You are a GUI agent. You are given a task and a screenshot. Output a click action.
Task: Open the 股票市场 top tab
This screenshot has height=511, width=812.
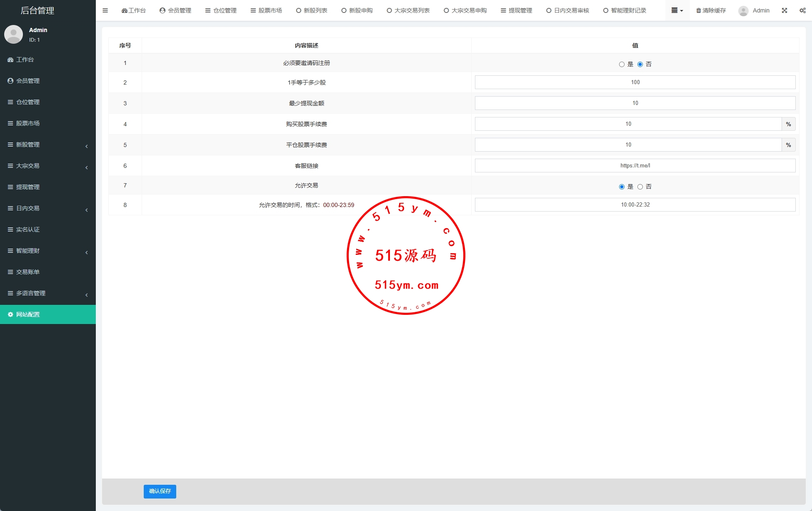click(x=266, y=10)
